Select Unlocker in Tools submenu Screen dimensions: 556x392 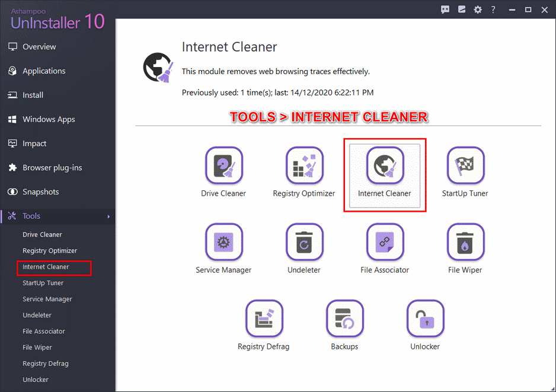pyautogui.click(x=36, y=380)
